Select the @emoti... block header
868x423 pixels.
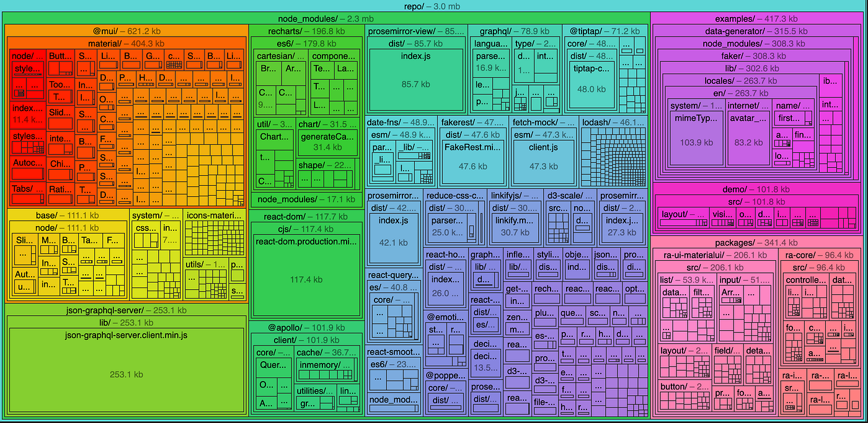tap(445, 317)
